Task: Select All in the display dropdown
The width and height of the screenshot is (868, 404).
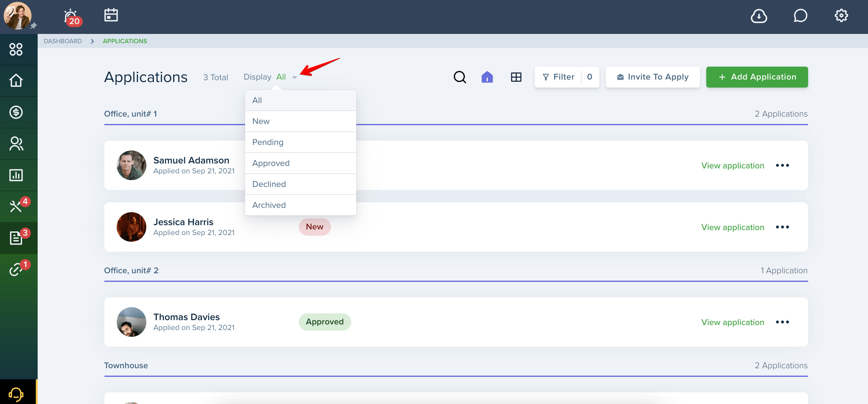Action: pyautogui.click(x=300, y=100)
